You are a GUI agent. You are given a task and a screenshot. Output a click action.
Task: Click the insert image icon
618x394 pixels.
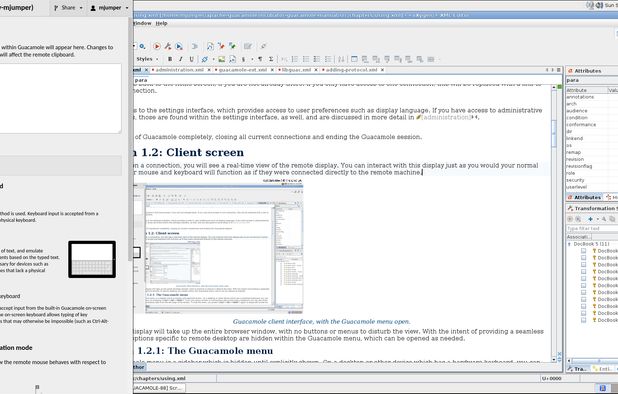coord(222,59)
